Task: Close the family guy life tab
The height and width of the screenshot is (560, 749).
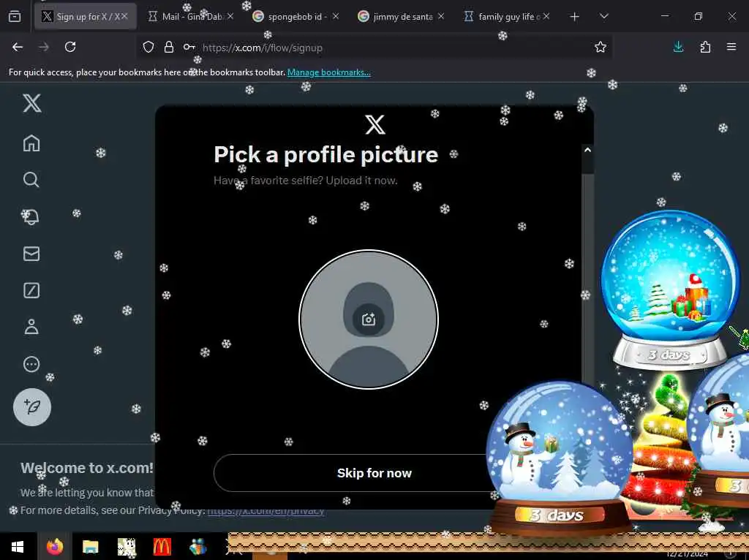Action: pos(546,16)
